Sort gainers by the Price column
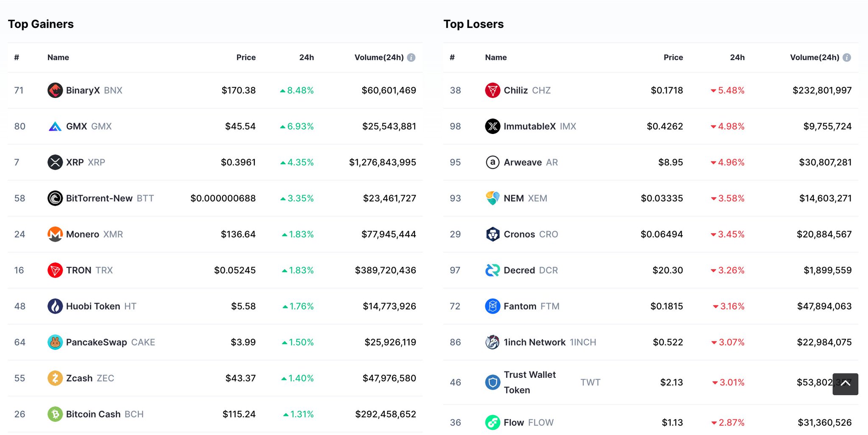 [246, 57]
